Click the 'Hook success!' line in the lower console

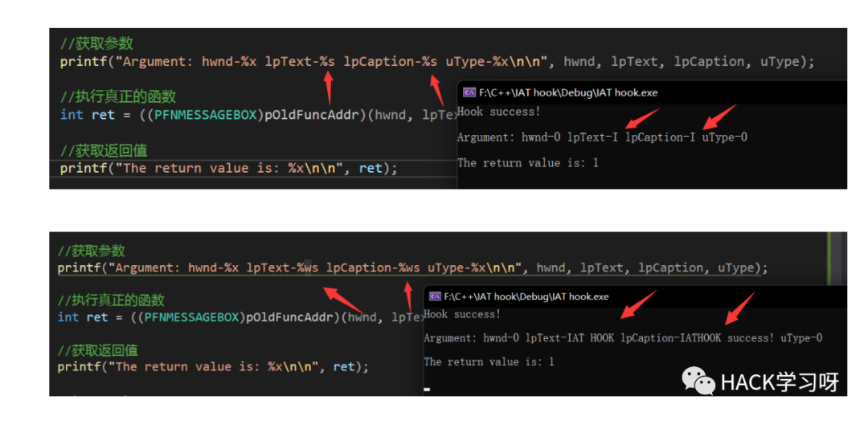pyautogui.click(x=462, y=313)
